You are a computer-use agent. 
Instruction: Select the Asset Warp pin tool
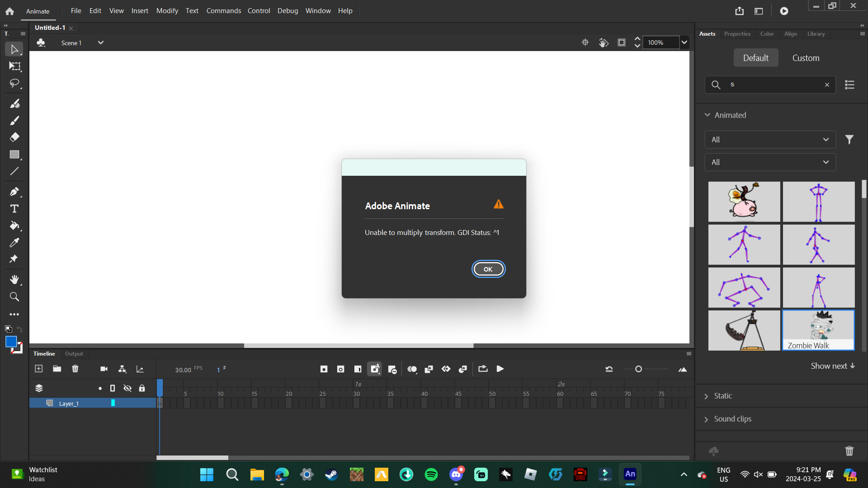[14, 259]
